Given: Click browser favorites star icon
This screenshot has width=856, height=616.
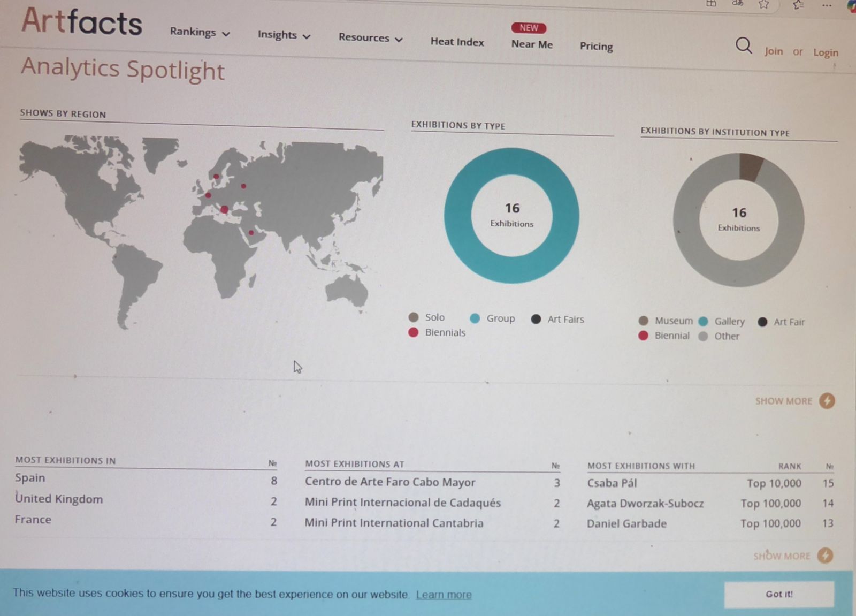Looking at the screenshot, I should pos(764,4).
